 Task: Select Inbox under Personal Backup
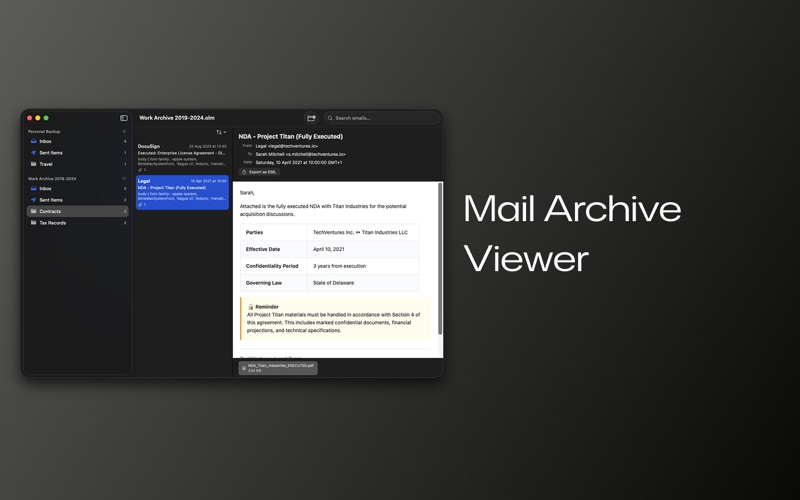pyautogui.click(x=78, y=141)
